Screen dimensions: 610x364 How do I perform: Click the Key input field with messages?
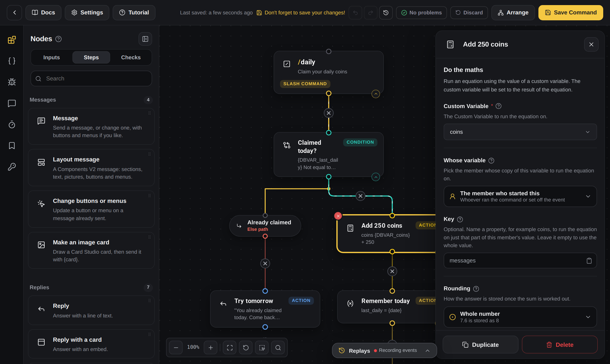coord(520,260)
